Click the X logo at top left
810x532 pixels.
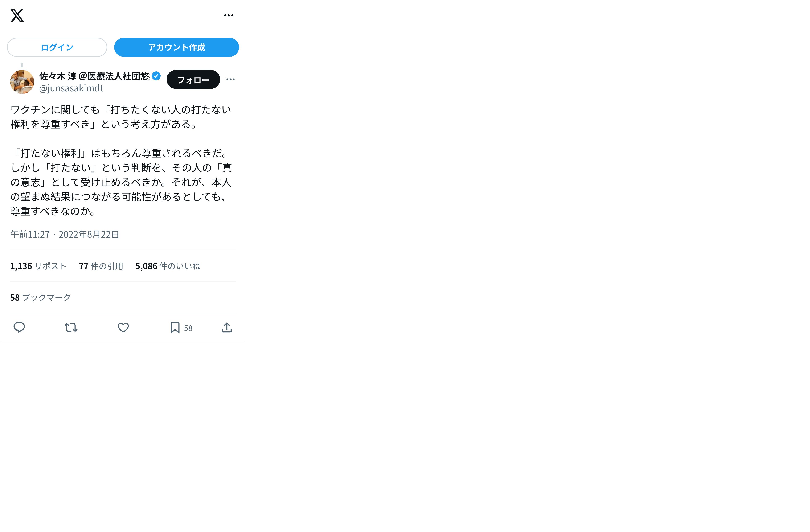pyautogui.click(x=17, y=15)
